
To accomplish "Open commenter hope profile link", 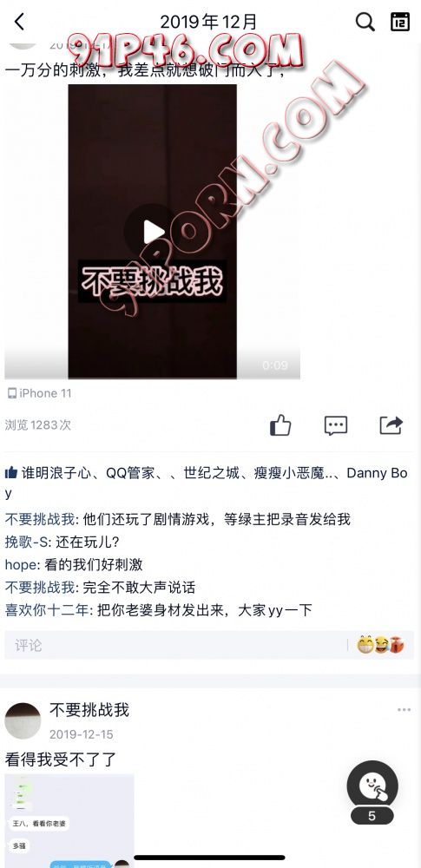I will coord(21,565).
